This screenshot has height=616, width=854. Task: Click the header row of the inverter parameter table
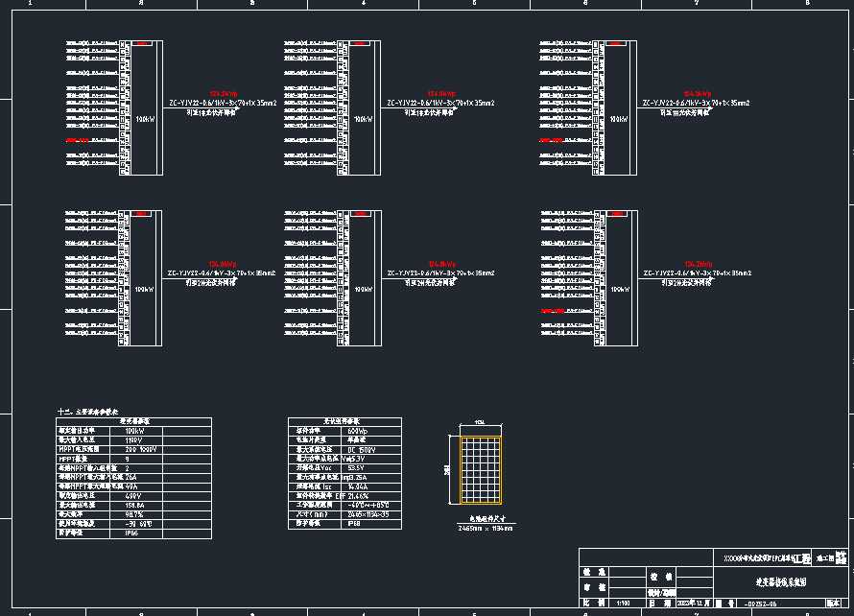click(133, 421)
